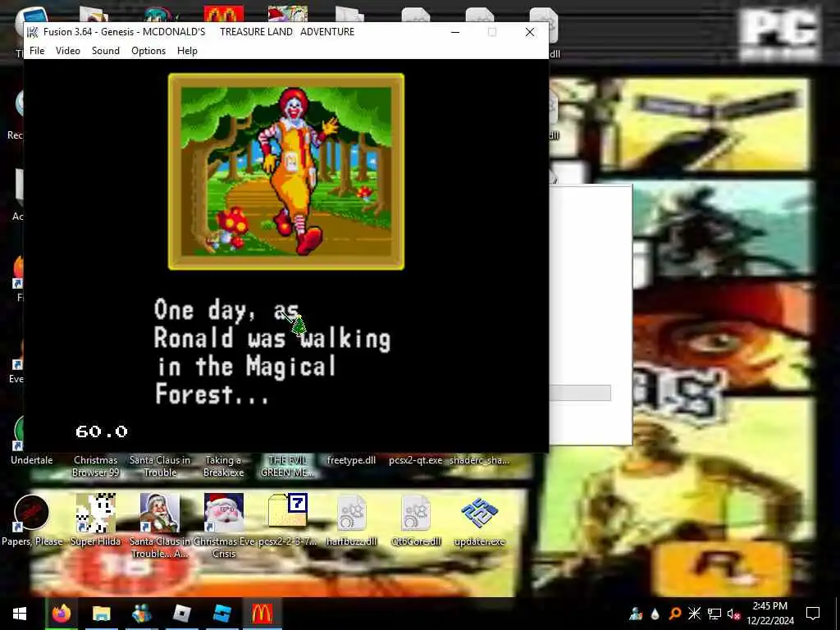Image resolution: width=840 pixels, height=630 pixels.
Task: Click the orange magnifier tray icon
Action: (674, 614)
